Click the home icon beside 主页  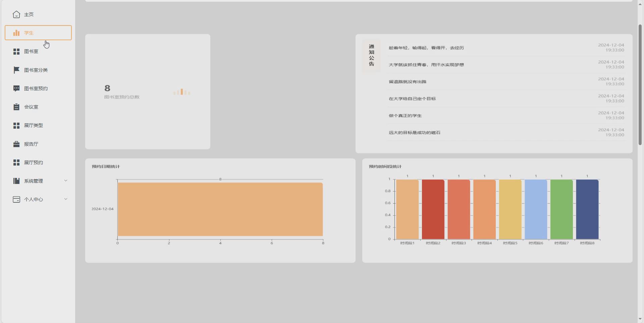pyautogui.click(x=16, y=14)
